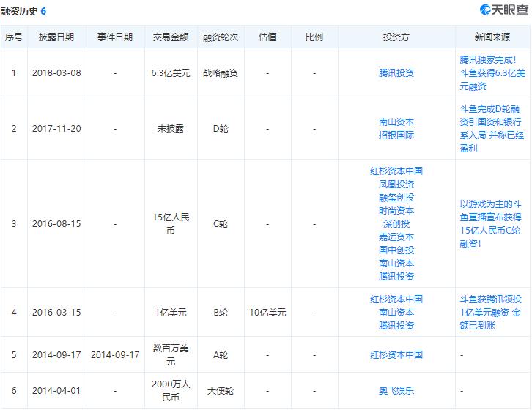Open news link 斗鱼获腾讯领投1亿美元融资

click(491, 313)
